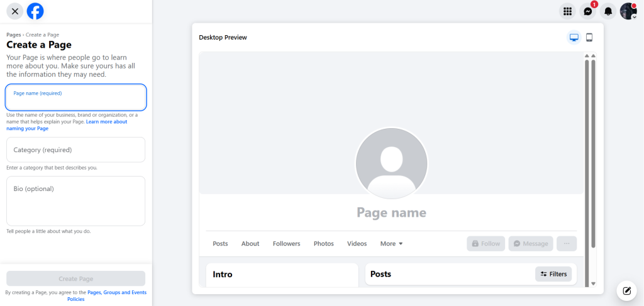Click the 'Create a Page' heading

coord(39,45)
